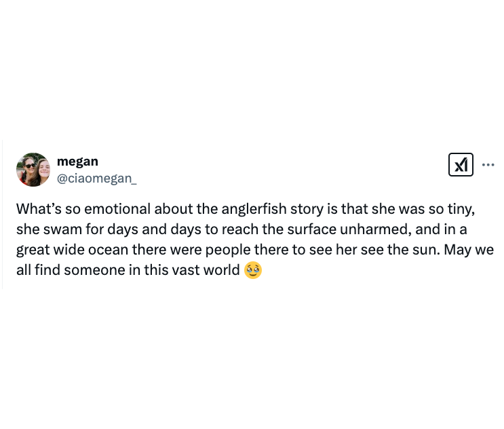Click megan's profile picture avatar

(x=33, y=170)
